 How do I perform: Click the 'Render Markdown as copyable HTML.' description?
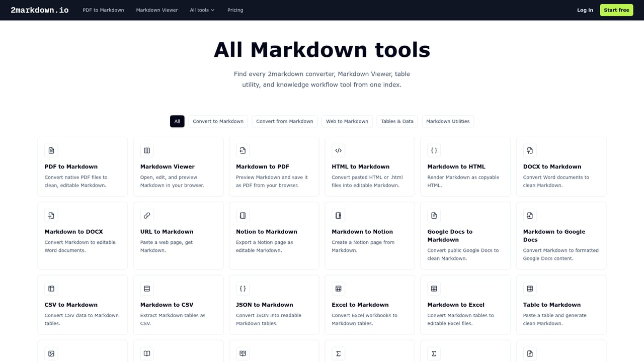click(463, 181)
